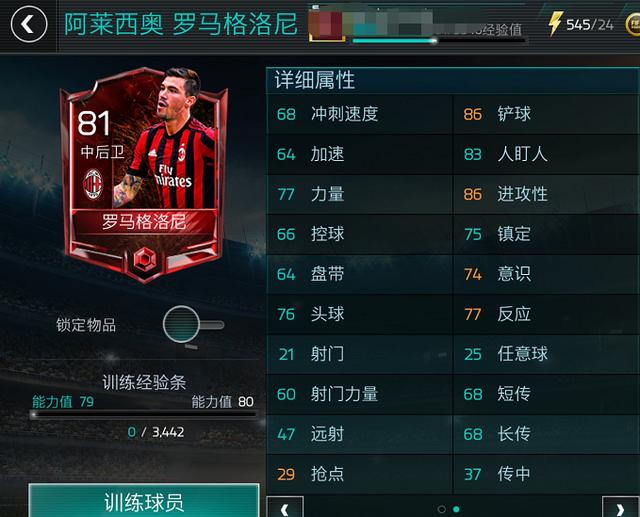This screenshot has height=517, width=640.
Task: Tap the gold coin icon
Action: tap(633, 24)
